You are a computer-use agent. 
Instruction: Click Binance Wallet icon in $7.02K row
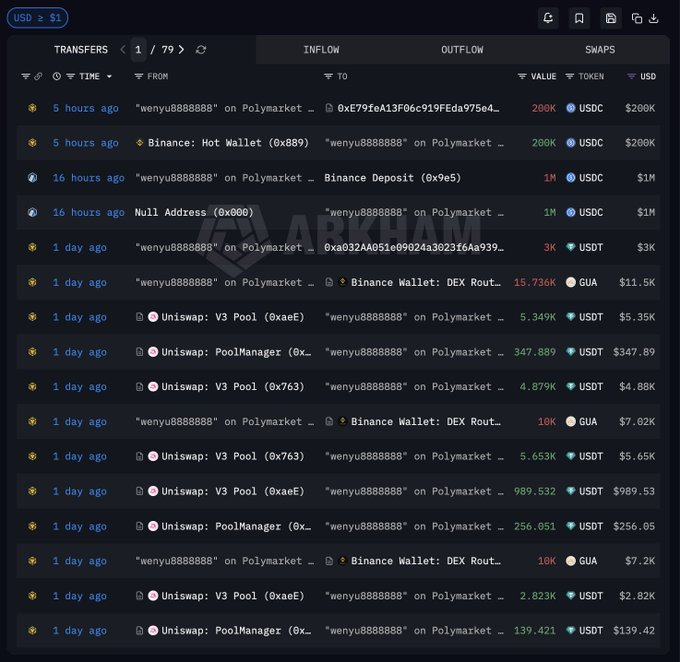(342, 421)
